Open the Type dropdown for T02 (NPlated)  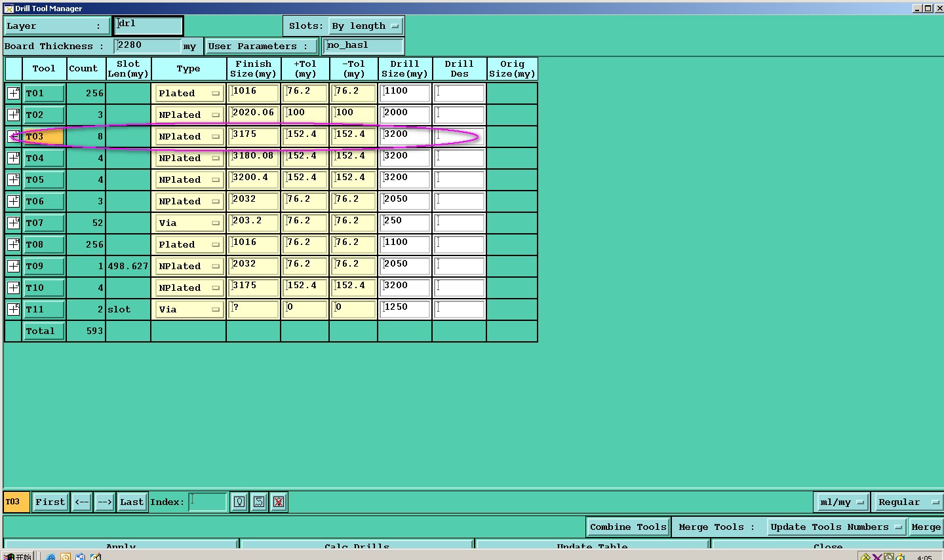pos(189,115)
